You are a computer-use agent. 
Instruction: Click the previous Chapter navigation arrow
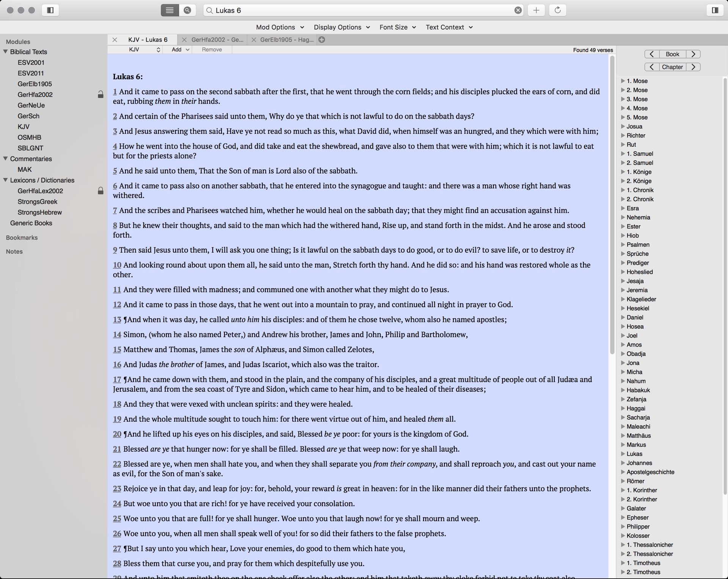tap(651, 67)
